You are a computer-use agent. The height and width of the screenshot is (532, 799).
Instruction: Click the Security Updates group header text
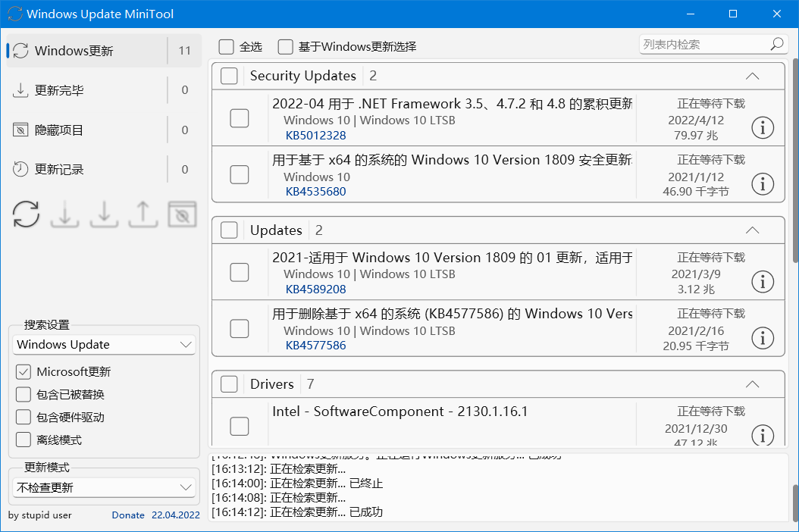click(303, 76)
